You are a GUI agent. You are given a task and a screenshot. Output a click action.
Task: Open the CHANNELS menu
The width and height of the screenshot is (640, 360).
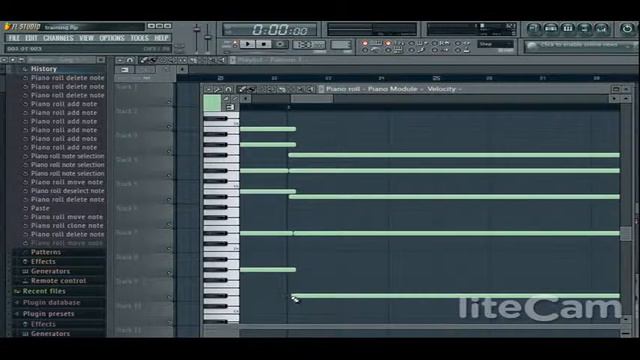[x=58, y=38]
